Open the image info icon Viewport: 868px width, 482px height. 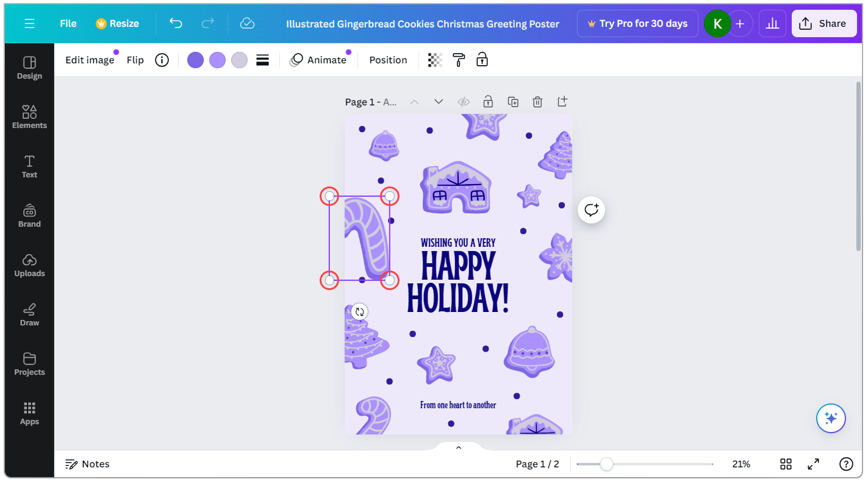point(162,60)
